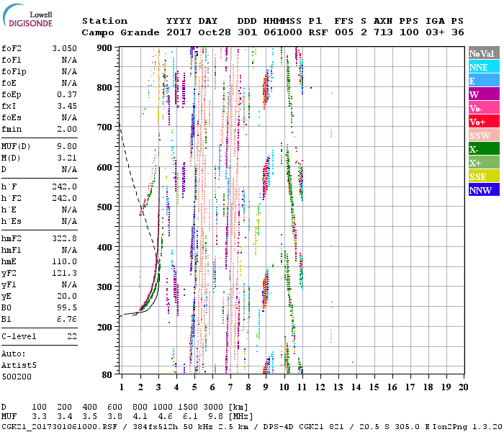Select the MUF(D) value 9.80
Image resolution: width=504 pixels, height=432 pixels.
[66, 145]
